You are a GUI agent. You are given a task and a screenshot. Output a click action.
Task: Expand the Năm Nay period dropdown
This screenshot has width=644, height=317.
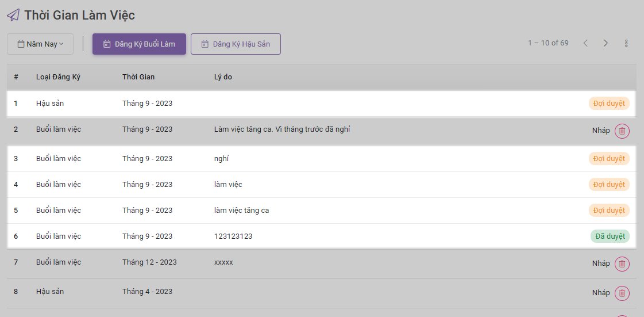(40, 44)
